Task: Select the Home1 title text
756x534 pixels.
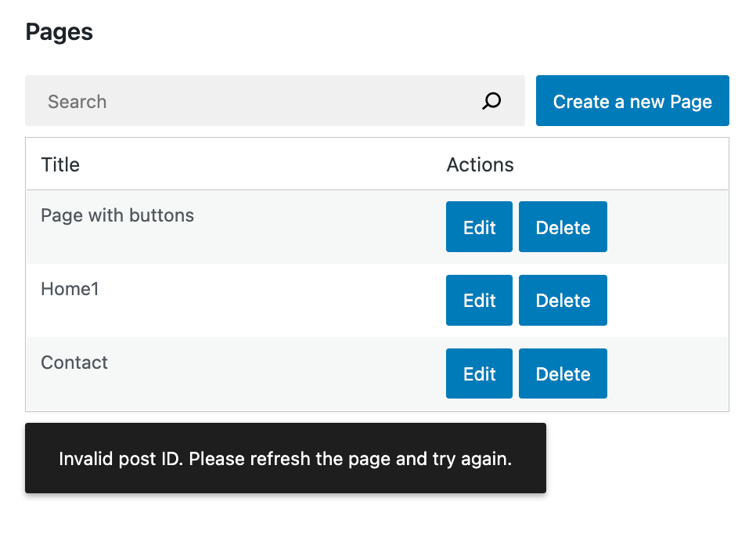Action: [x=70, y=289]
